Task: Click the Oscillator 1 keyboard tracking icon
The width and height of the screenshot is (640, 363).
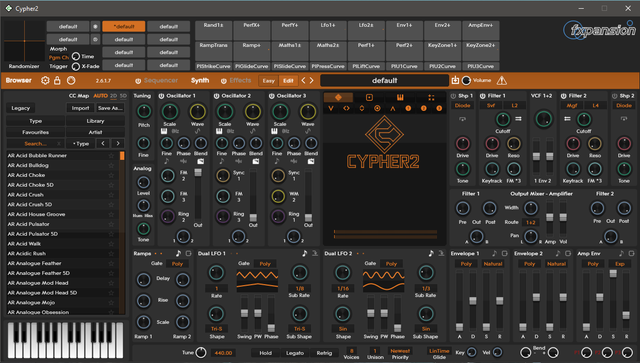Action: (x=164, y=131)
